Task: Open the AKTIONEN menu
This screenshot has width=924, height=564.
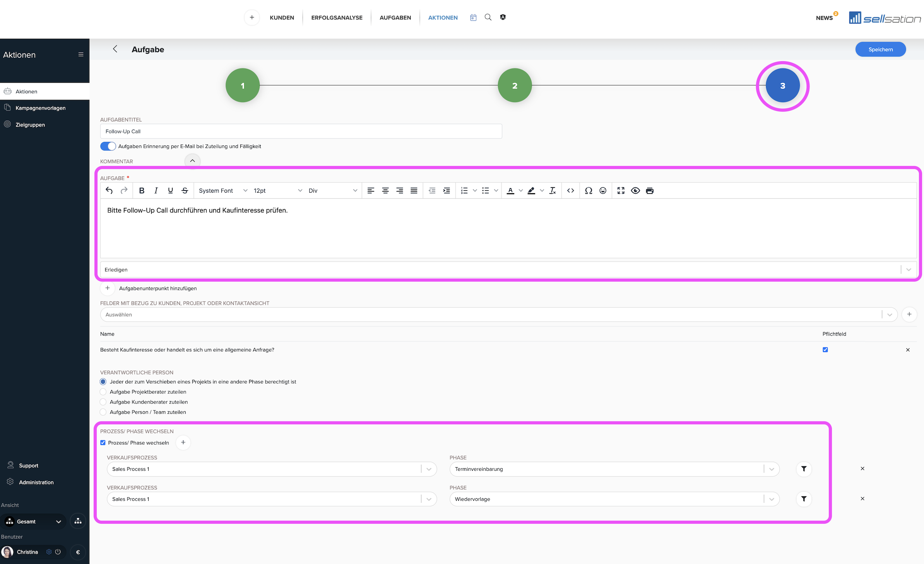Action: [x=443, y=18]
